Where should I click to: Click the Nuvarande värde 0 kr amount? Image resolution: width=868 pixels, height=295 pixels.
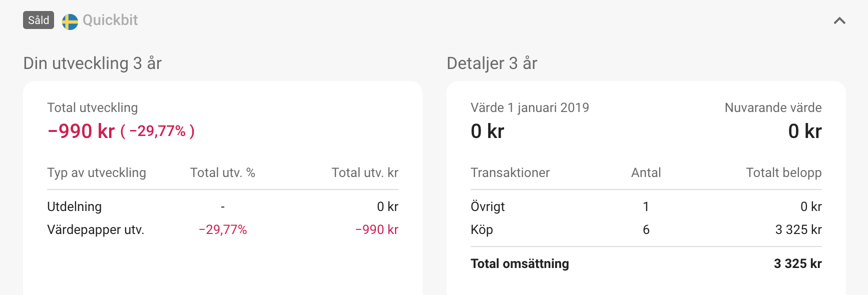805,131
